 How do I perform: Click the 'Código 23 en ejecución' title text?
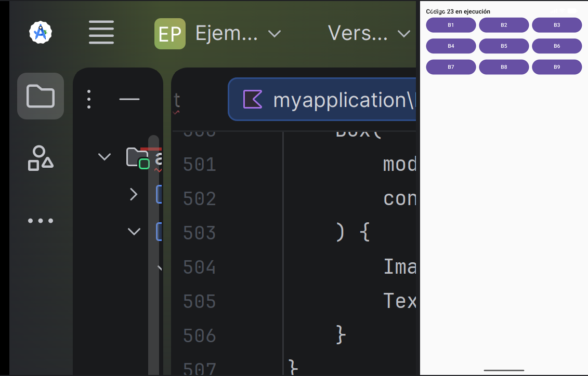pyautogui.click(x=458, y=11)
